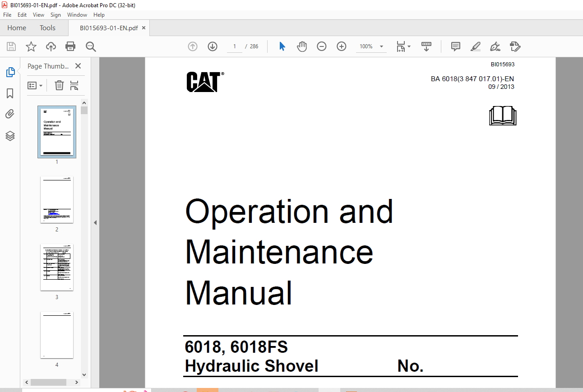Viewport: 583px width, 392px height.
Task: Open the thumbnail options dropdown menu
Action: tap(35, 85)
